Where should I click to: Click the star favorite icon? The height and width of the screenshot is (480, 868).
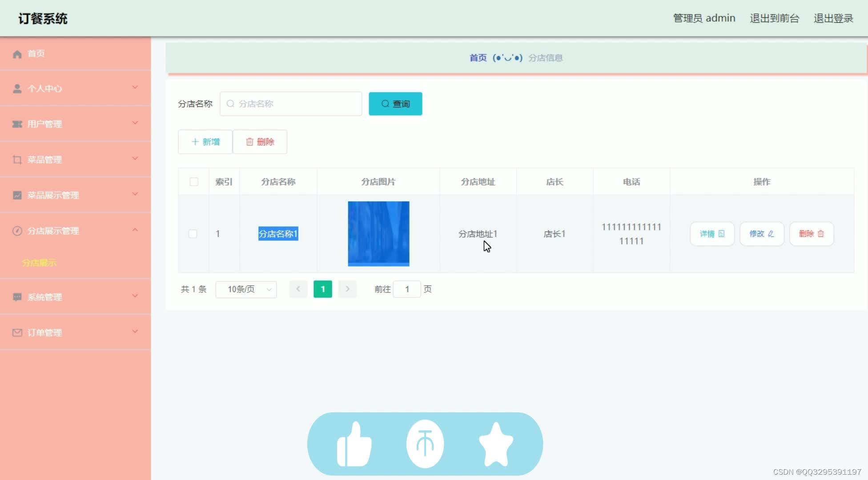(496, 444)
